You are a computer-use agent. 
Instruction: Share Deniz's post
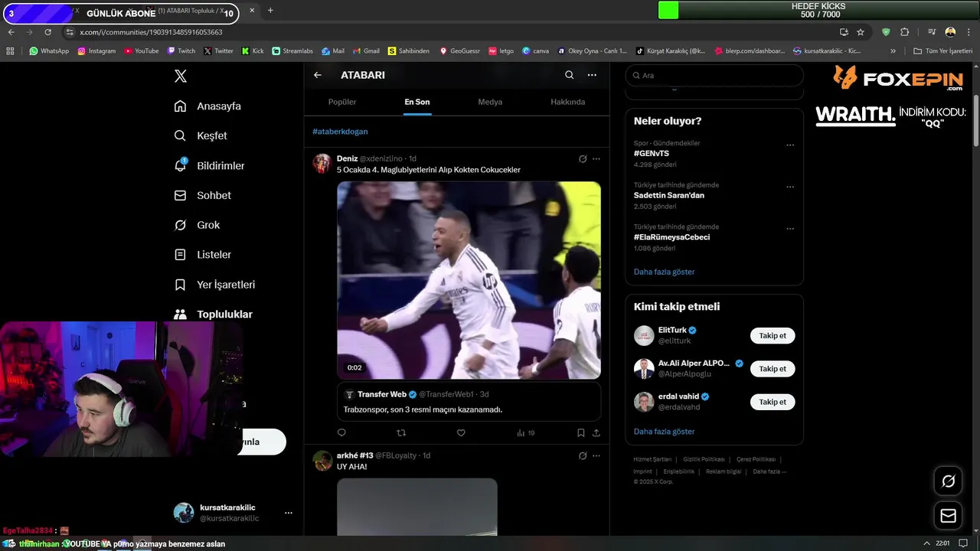596,432
